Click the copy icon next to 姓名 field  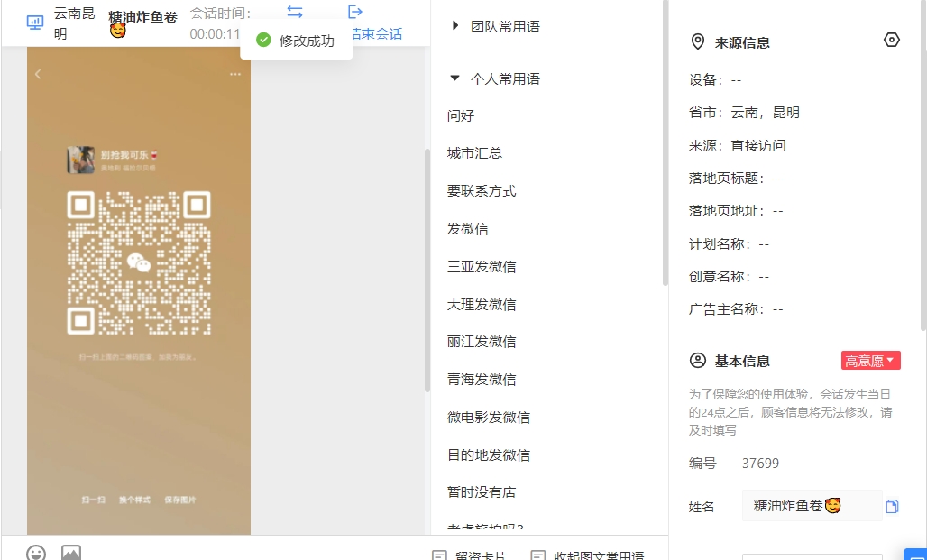coord(892,506)
